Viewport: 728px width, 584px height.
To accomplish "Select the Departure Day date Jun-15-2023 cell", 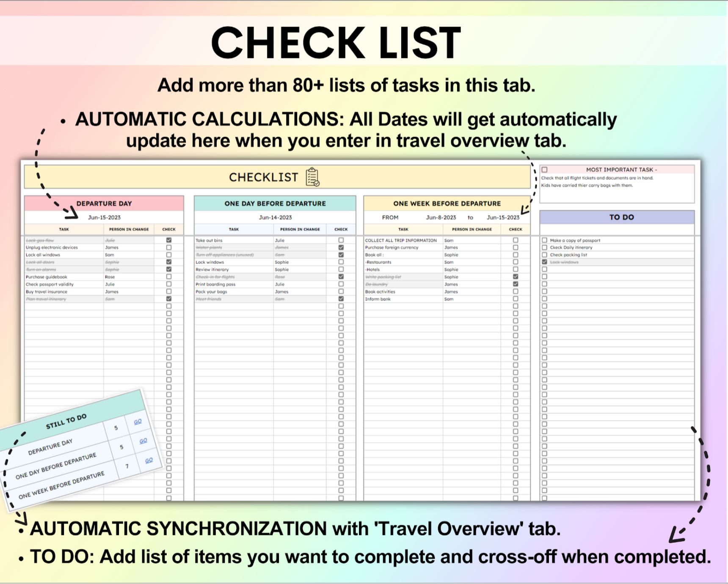I will coord(104,218).
